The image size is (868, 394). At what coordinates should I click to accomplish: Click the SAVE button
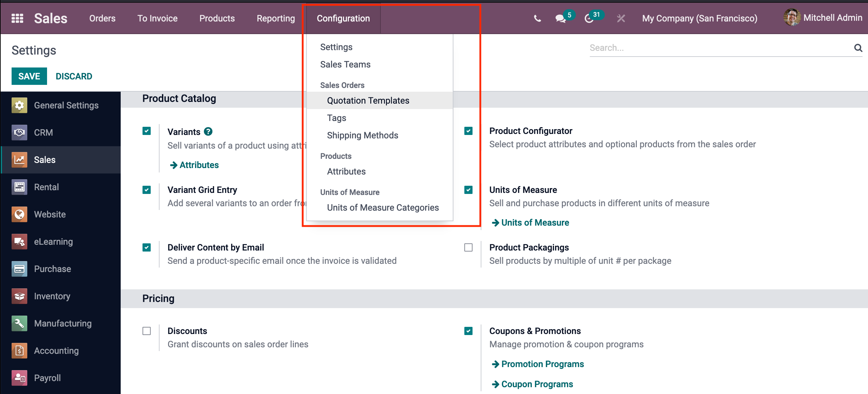pyautogui.click(x=29, y=76)
